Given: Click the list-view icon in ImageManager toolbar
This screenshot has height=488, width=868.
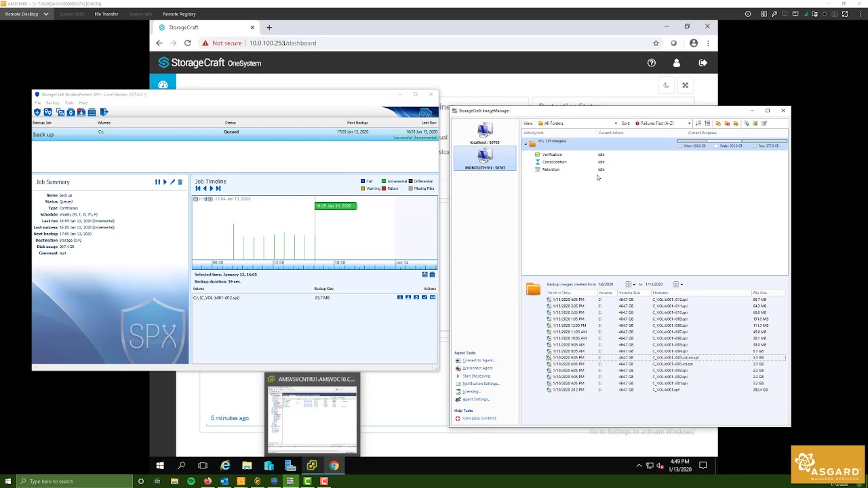Looking at the screenshot, I should [x=707, y=123].
